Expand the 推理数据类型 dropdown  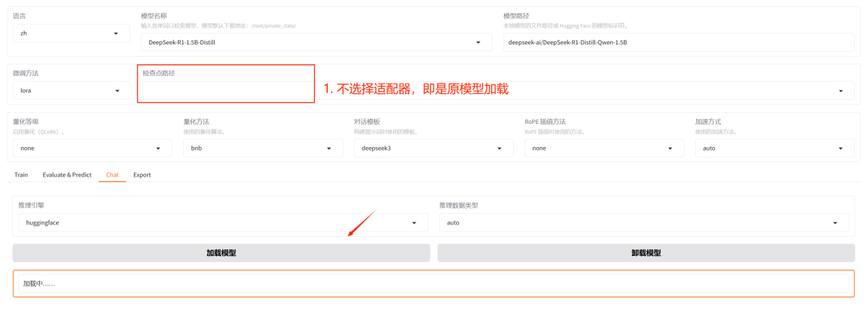(644, 222)
